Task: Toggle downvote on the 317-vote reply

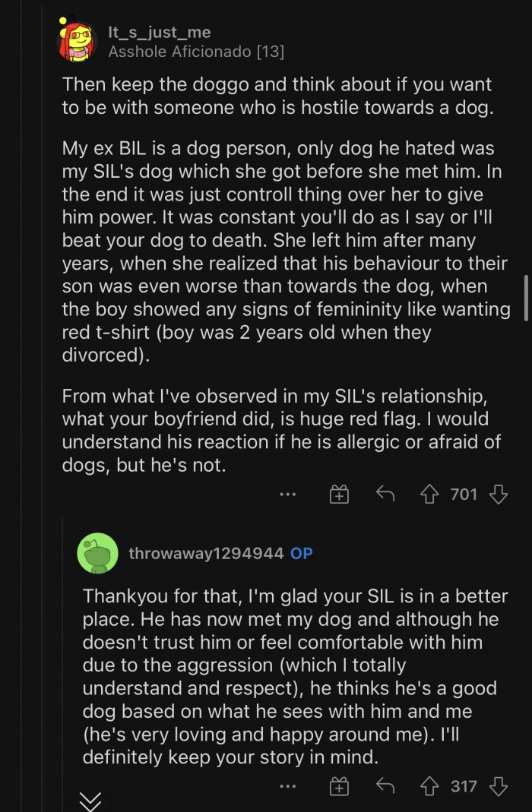Action: (x=498, y=786)
